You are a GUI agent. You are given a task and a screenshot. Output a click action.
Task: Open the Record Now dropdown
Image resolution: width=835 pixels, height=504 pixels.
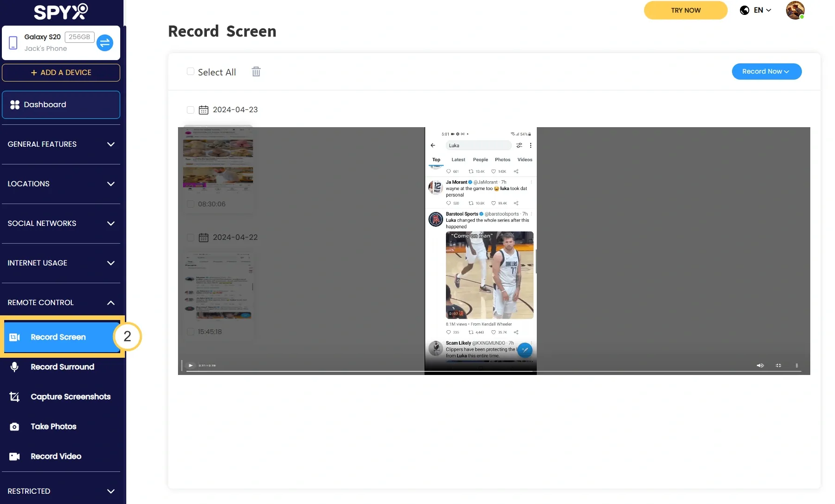pos(767,72)
